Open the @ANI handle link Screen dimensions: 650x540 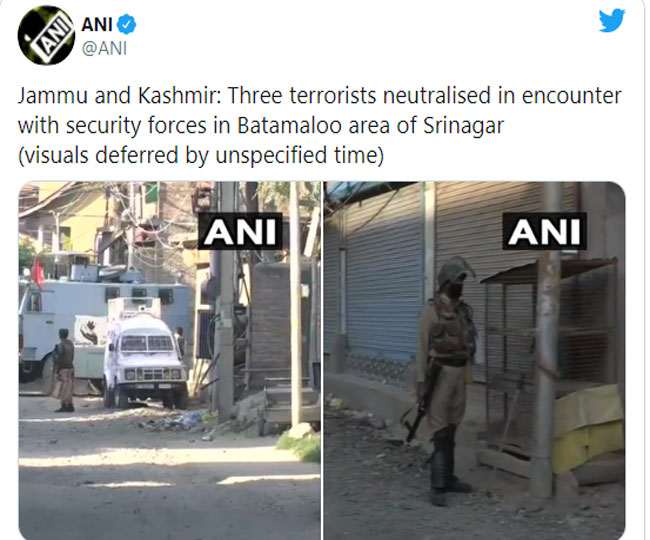pos(104,48)
